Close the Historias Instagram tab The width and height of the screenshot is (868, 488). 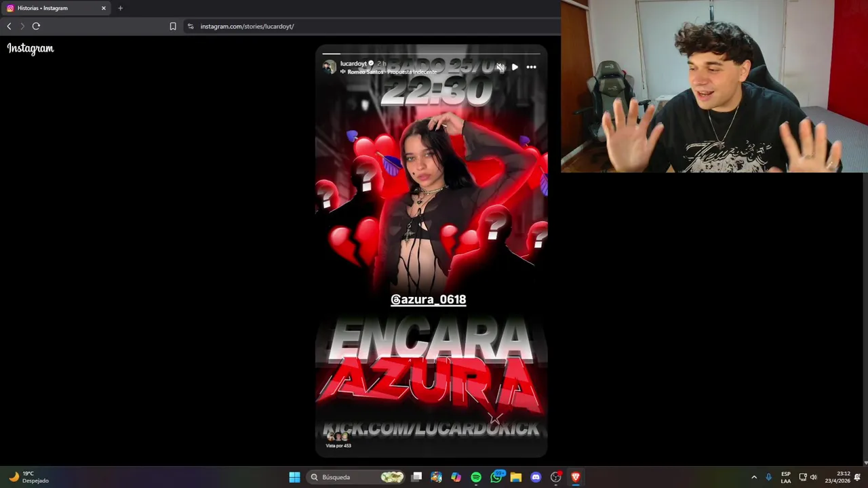coord(104,8)
